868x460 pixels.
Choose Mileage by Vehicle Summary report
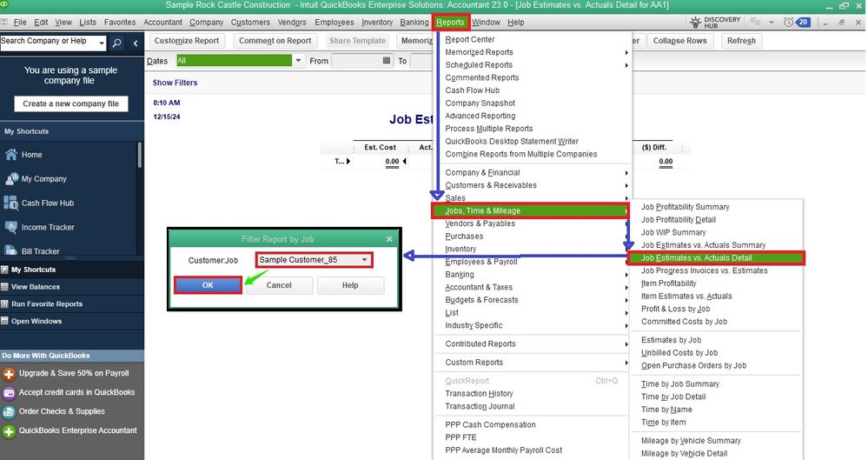(x=691, y=441)
